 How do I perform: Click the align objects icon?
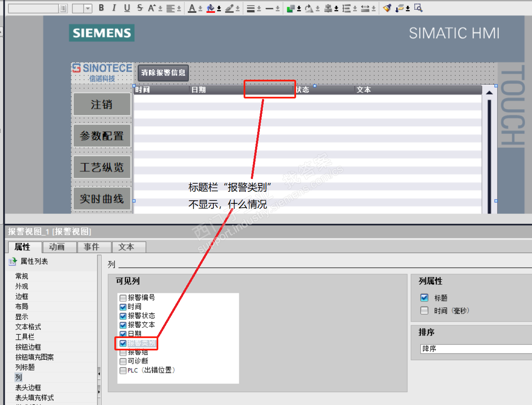328,8
